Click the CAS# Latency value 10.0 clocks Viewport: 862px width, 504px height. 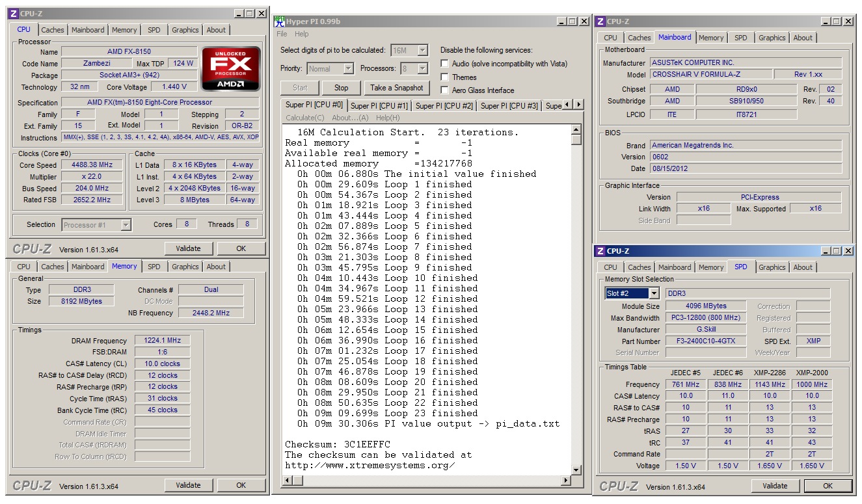click(163, 364)
